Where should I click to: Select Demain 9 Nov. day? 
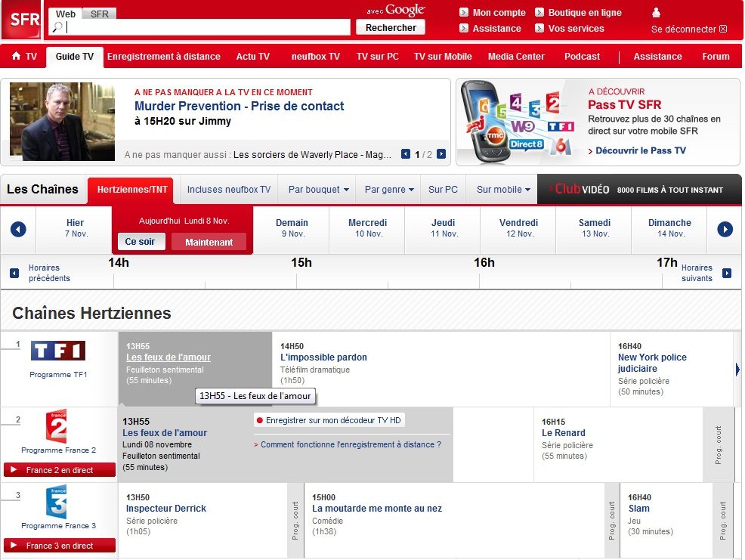[292, 228]
